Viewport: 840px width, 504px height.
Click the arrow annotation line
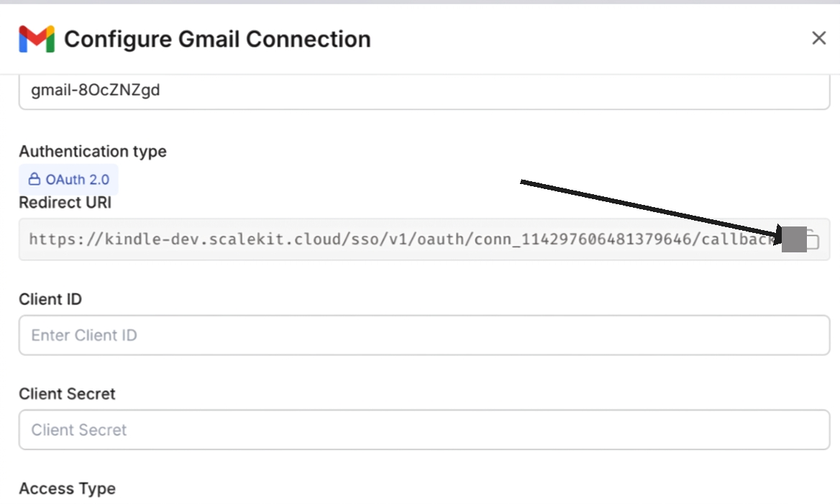click(x=647, y=208)
